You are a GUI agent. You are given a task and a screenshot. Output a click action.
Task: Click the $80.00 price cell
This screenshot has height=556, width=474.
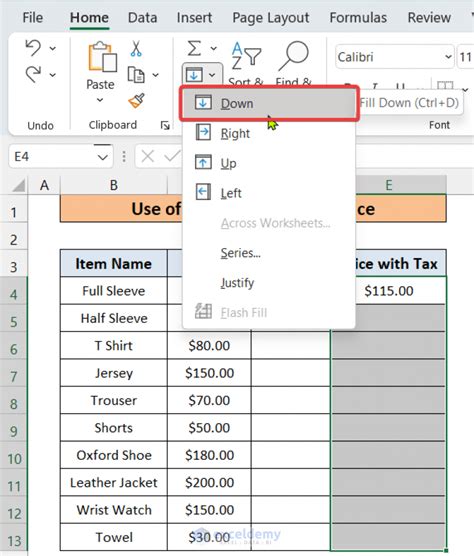[209, 345]
